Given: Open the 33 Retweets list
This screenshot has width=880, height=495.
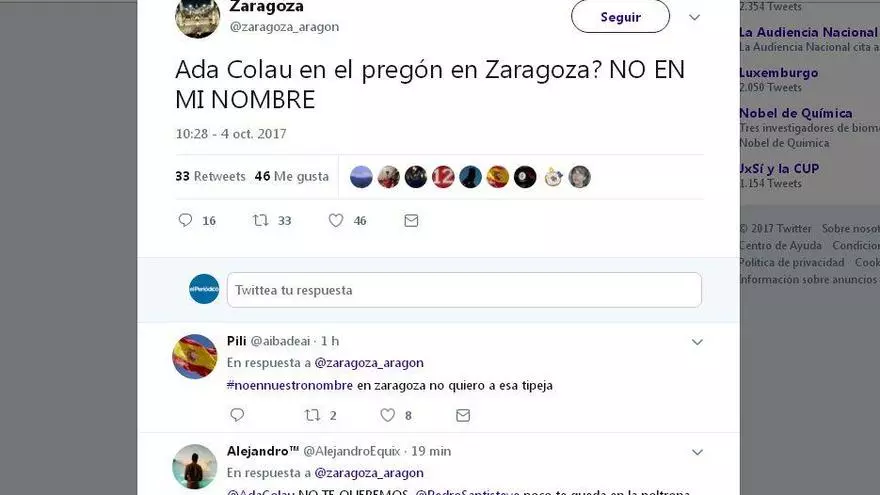Looking at the screenshot, I should [210, 176].
